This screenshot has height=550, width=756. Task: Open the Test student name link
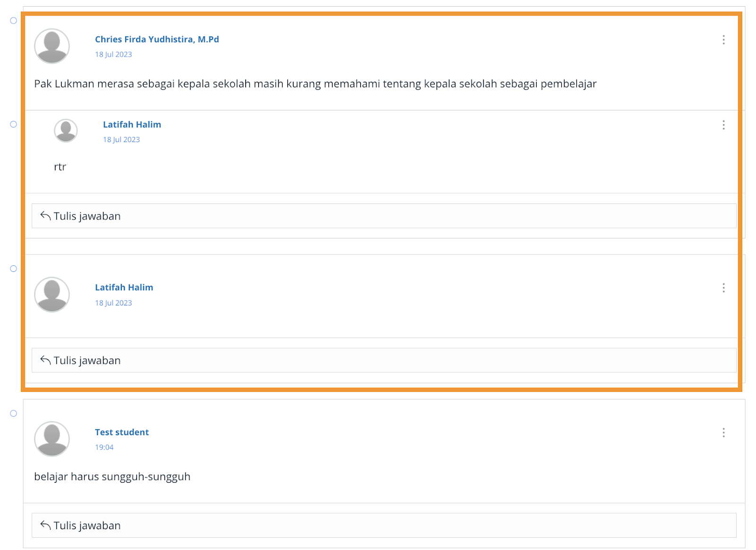coord(122,432)
